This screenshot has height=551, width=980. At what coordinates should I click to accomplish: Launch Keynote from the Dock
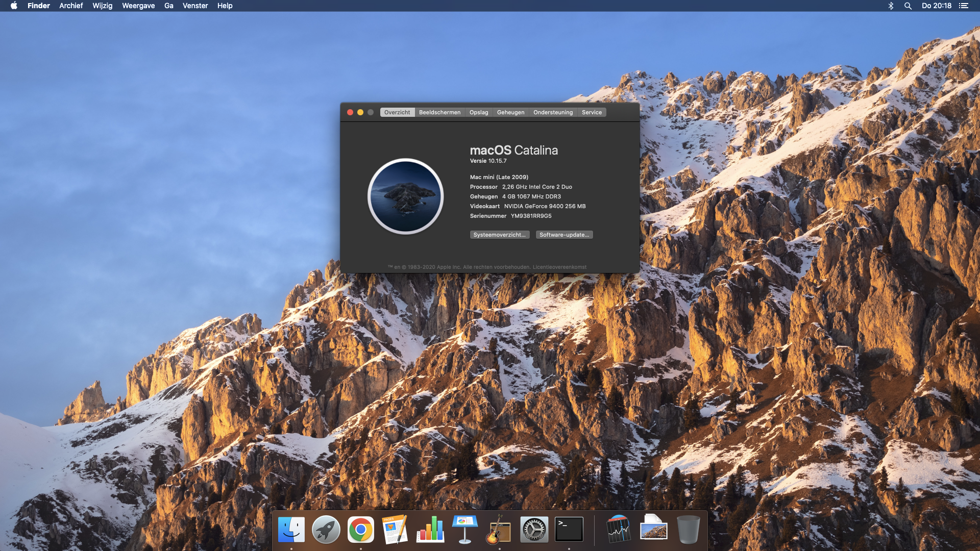tap(464, 530)
